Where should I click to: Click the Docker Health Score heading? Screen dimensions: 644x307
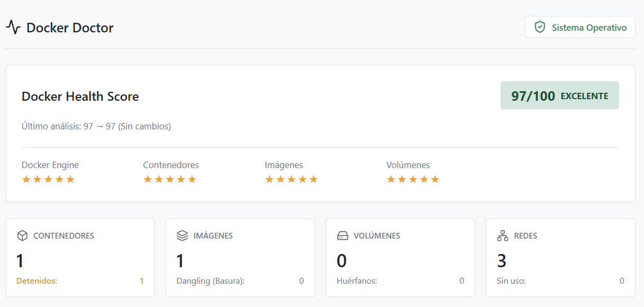(80, 97)
